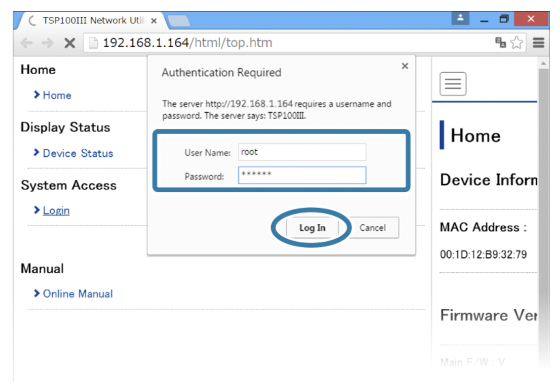Open the Device Status link
This screenshot has width=560, height=392.
78,154
